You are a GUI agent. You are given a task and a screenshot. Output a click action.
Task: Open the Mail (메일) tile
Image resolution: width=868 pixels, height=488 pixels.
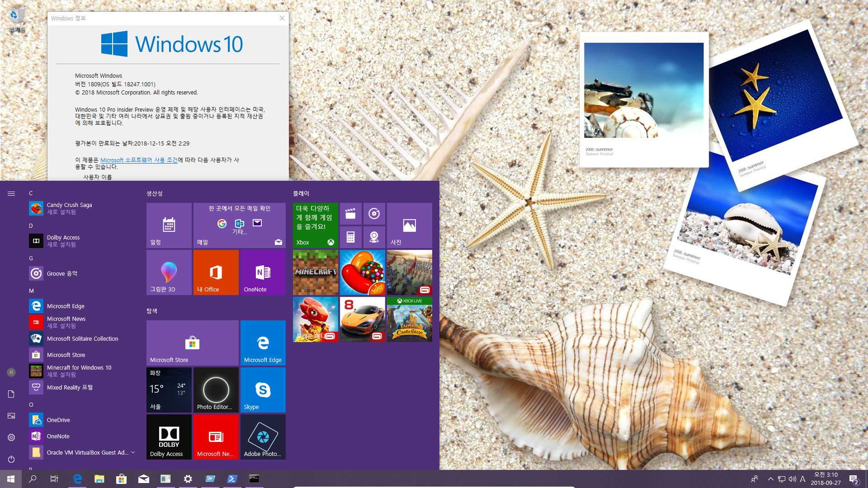[239, 225]
